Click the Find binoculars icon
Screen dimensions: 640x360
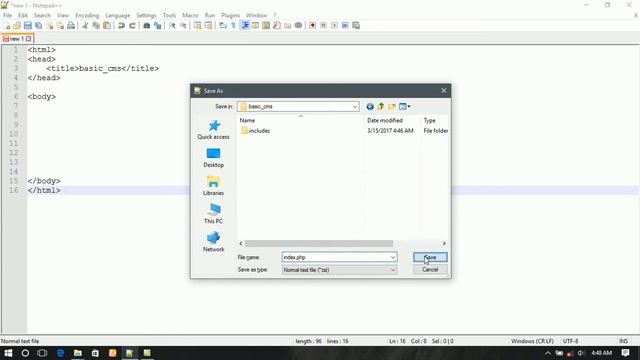(147, 25)
